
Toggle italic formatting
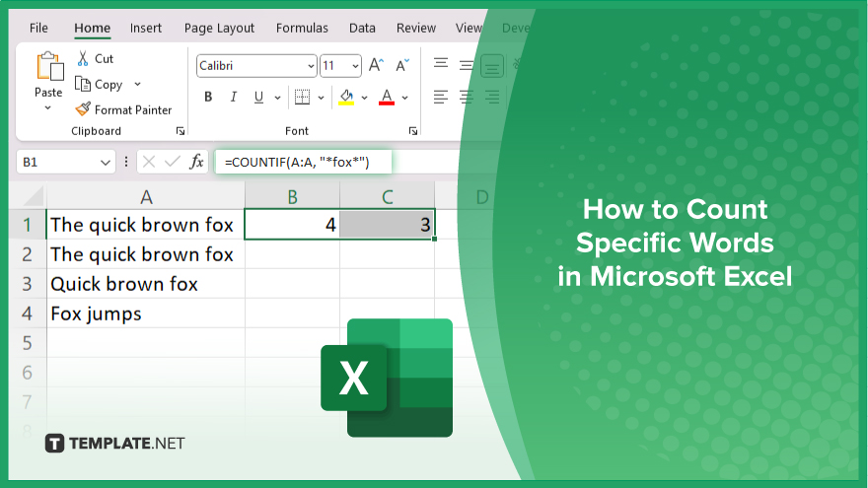(234, 97)
